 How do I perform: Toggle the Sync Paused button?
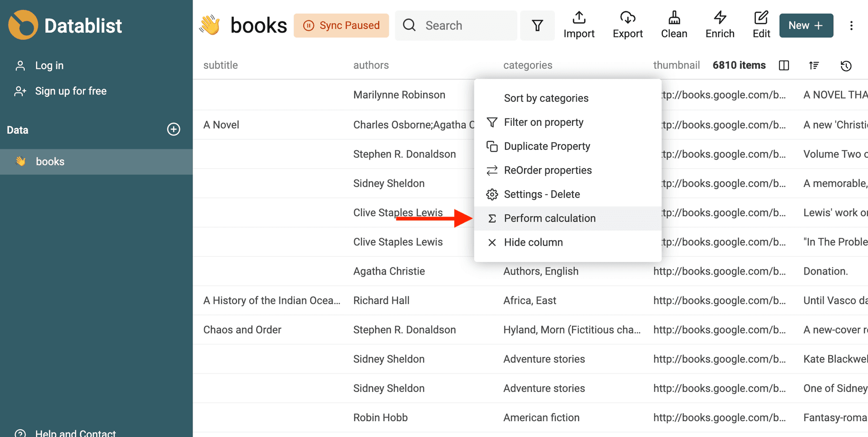(x=341, y=26)
